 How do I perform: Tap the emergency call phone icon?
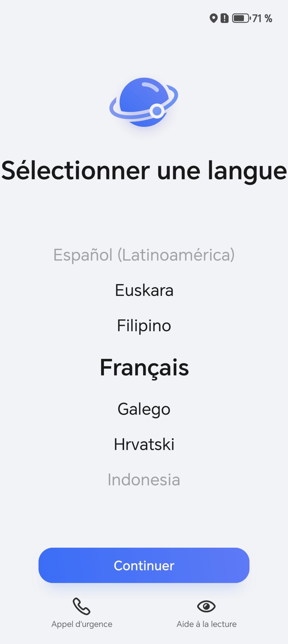click(81, 606)
